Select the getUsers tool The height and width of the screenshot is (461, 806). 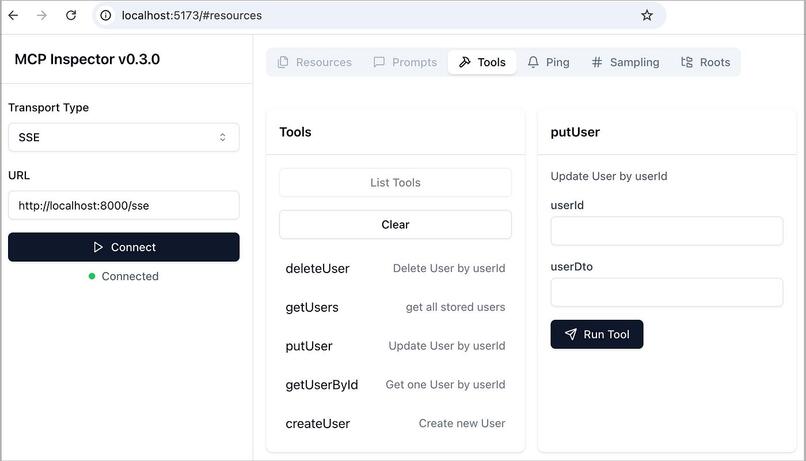[395, 307]
